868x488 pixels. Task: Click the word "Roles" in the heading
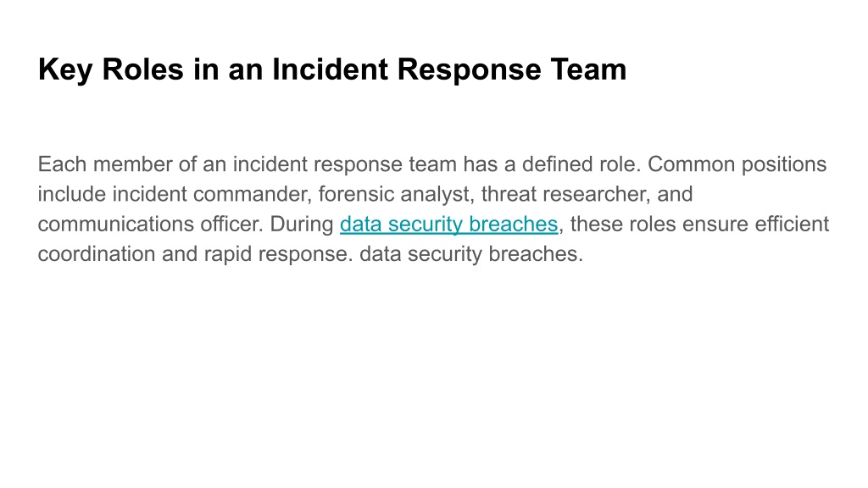tap(142, 69)
